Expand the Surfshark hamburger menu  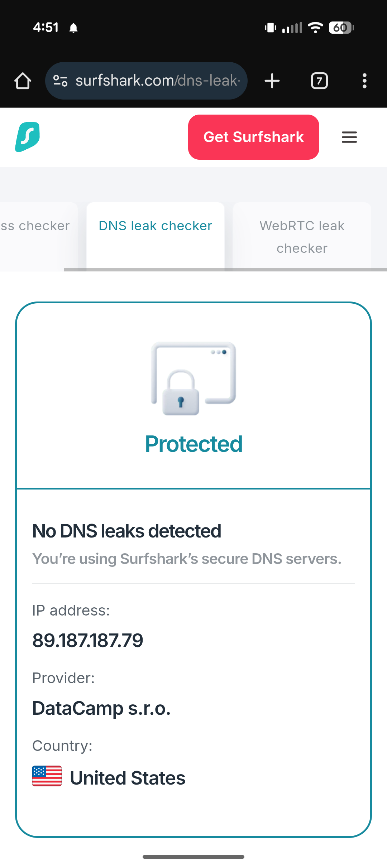(349, 137)
